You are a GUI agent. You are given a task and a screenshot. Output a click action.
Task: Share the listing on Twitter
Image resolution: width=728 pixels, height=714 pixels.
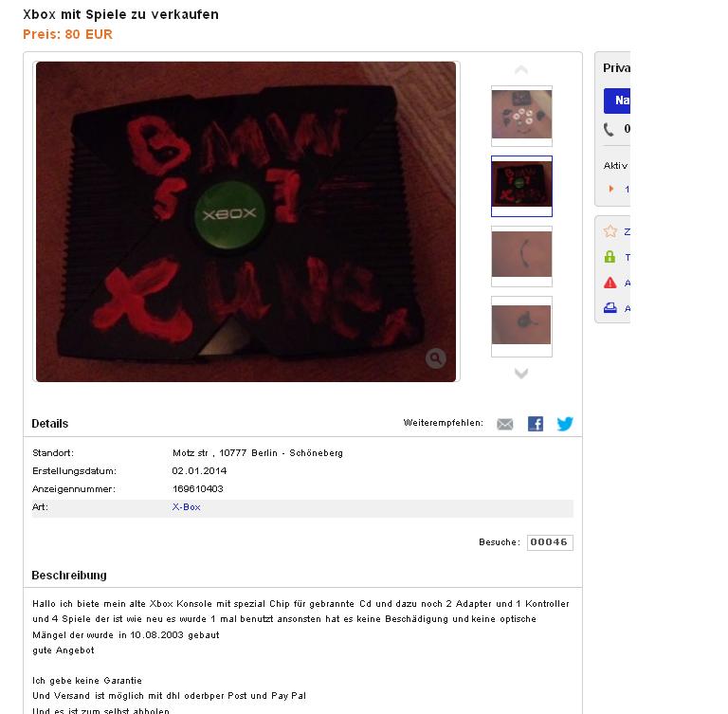pos(565,424)
